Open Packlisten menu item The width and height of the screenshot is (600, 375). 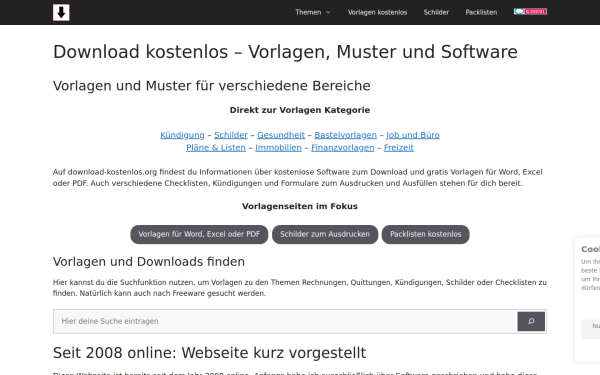click(481, 12)
